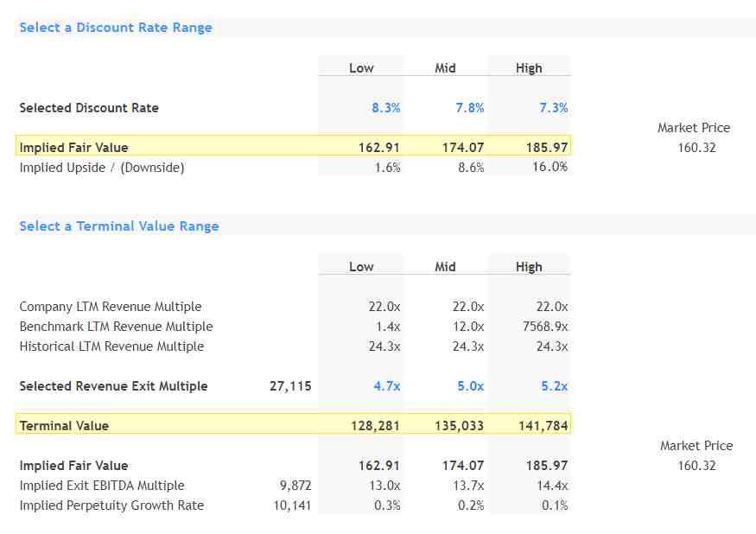Select the 27,115 revenue figure cell

point(290,386)
